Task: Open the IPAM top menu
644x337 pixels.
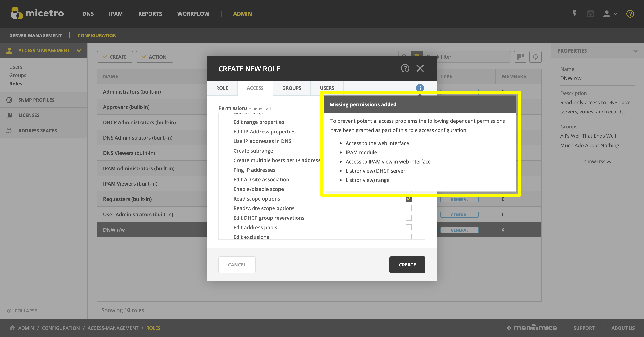Action: click(x=116, y=14)
